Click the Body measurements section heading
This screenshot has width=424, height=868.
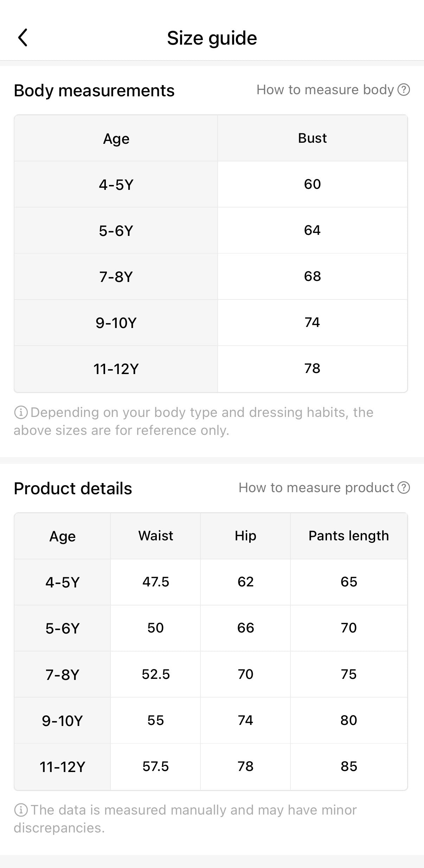point(94,90)
